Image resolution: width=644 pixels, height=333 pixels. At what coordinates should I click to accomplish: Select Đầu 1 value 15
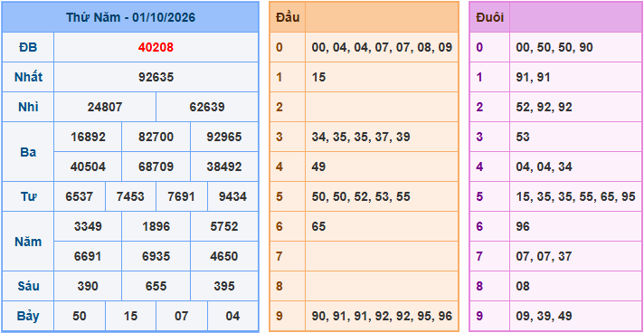click(x=318, y=77)
